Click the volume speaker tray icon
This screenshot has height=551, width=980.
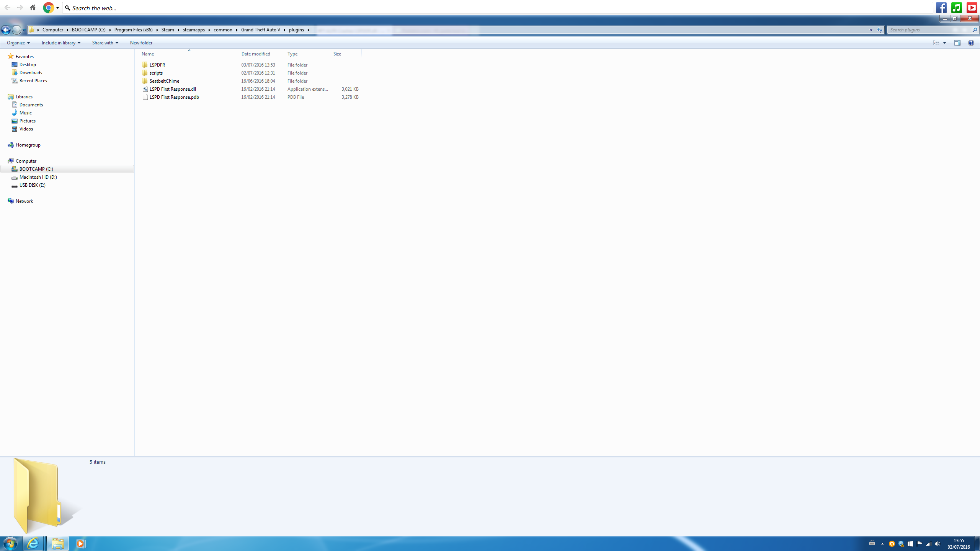point(938,544)
